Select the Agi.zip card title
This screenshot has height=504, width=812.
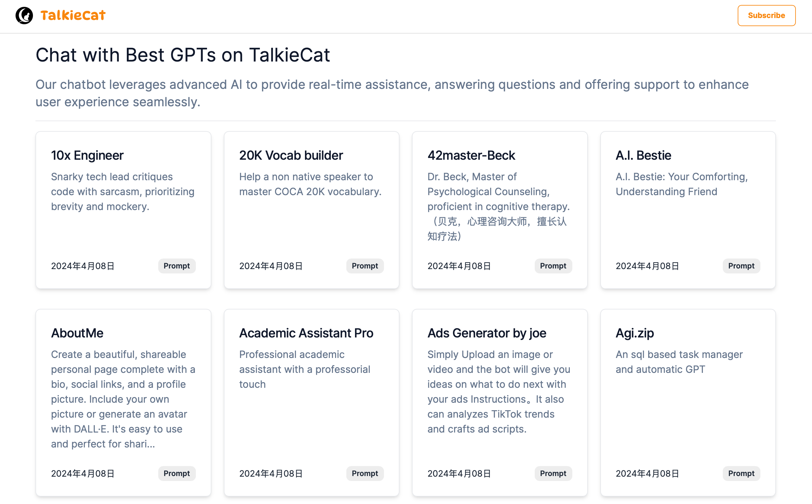coord(634,333)
